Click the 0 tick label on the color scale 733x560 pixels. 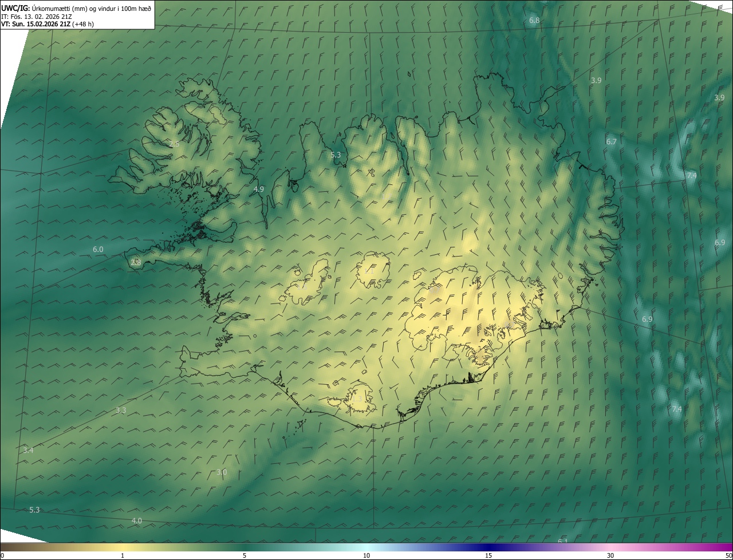pyautogui.click(x=2, y=555)
